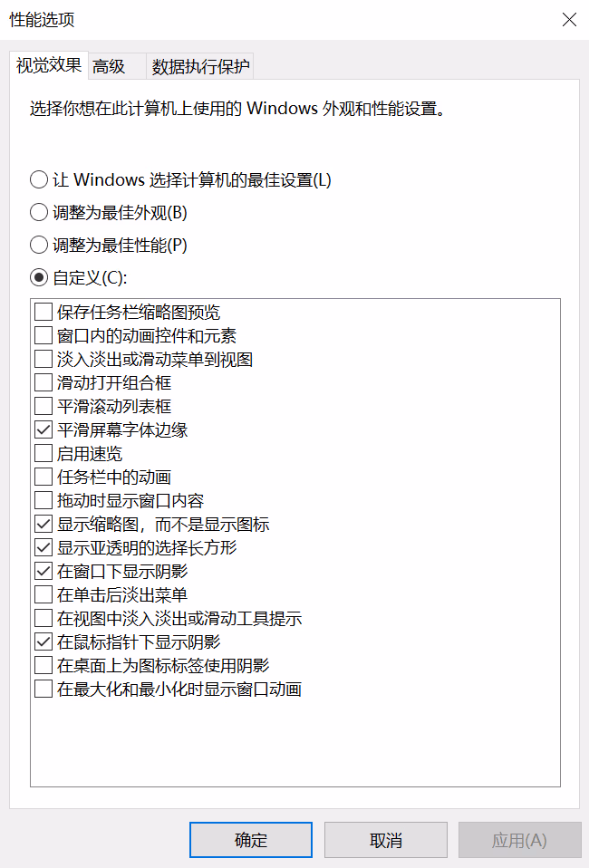The height and width of the screenshot is (868, 589).
Task: Select the 自定义 radio option
Action: [x=39, y=277]
